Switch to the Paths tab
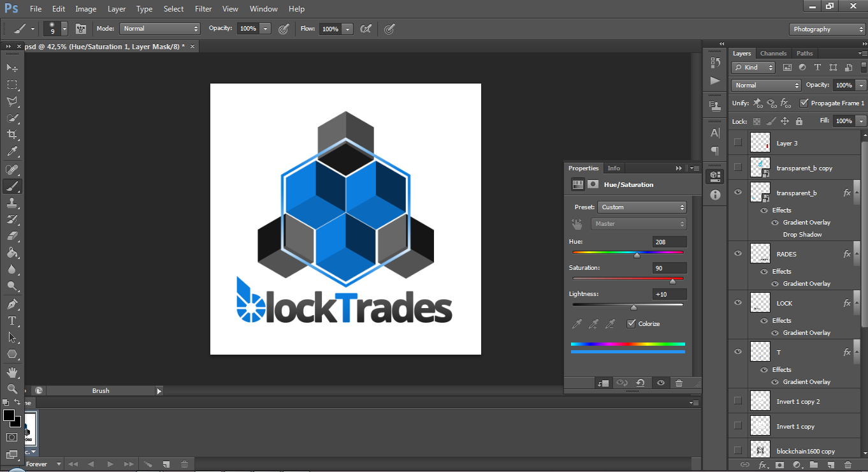The width and height of the screenshot is (868, 472). 805,54
